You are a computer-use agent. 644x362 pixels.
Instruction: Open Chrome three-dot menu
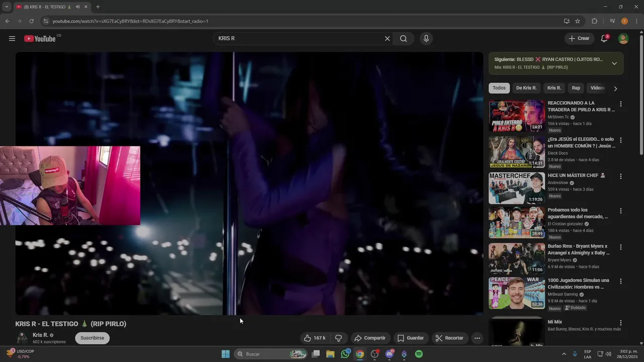click(636, 21)
